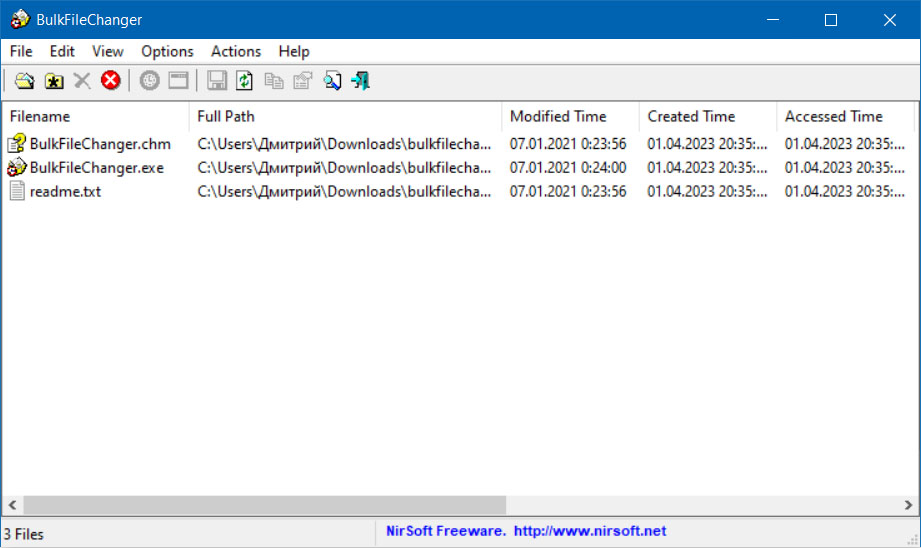Click the '3 Files' status bar text

click(23, 534)
